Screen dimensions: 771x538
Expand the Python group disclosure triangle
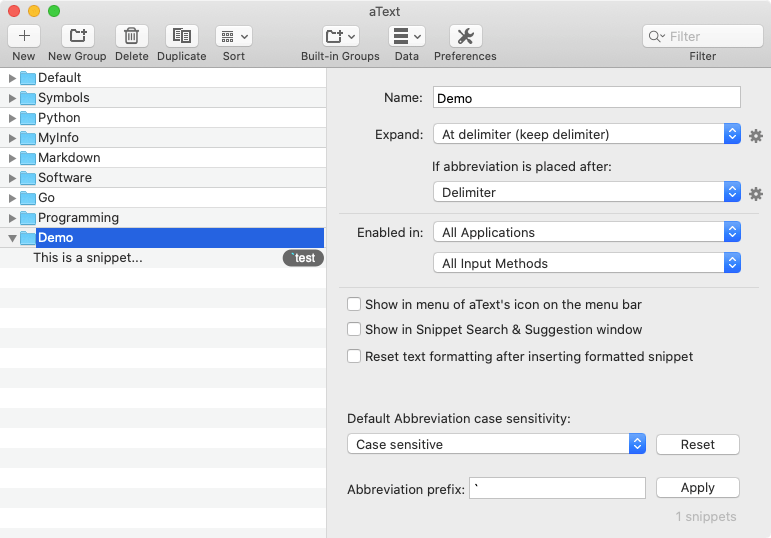[x=13, y=118]
